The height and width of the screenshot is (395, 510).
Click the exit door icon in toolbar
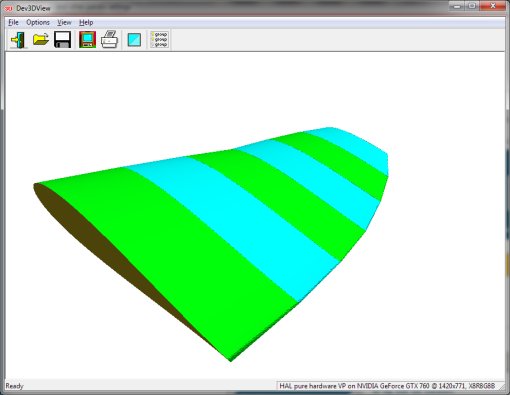pos(18,40)
